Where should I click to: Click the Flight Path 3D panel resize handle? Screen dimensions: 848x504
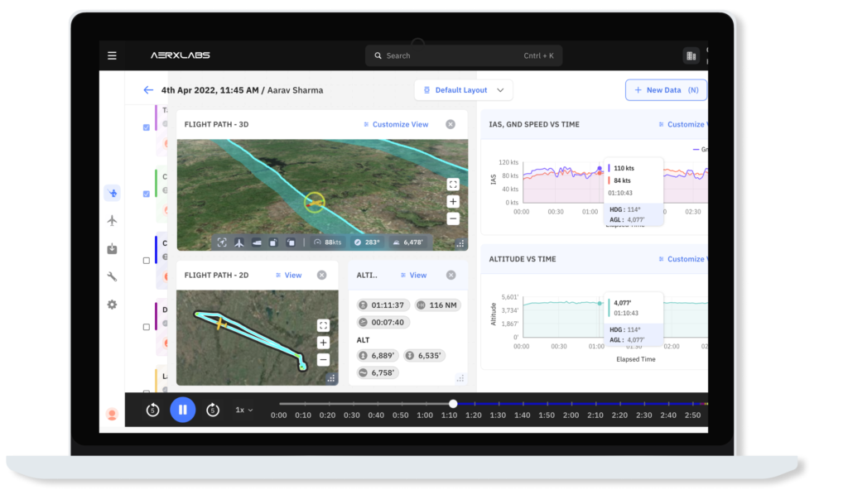(x=460, y=243)
